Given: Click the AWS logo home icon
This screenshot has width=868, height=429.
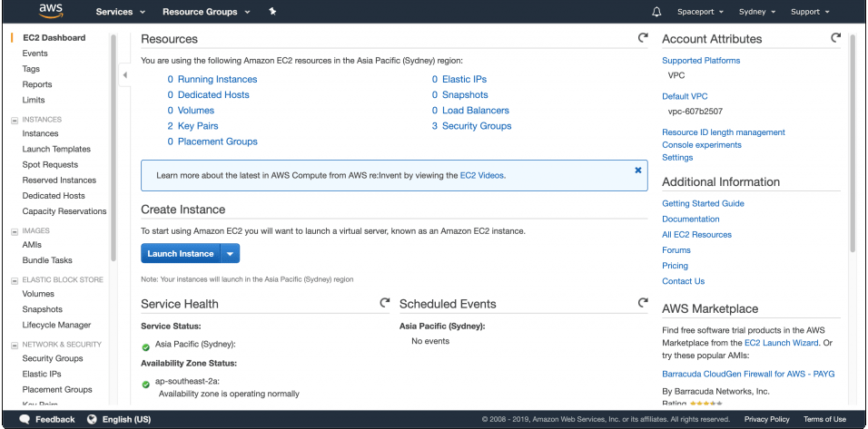Looking at the screenshot, I should [x=51, y=11].
